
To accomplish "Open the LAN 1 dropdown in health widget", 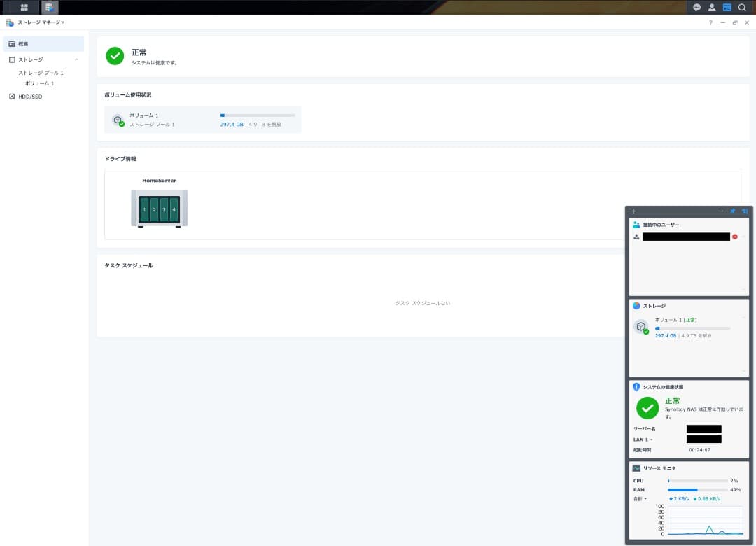I will click(x=649, y=440).
